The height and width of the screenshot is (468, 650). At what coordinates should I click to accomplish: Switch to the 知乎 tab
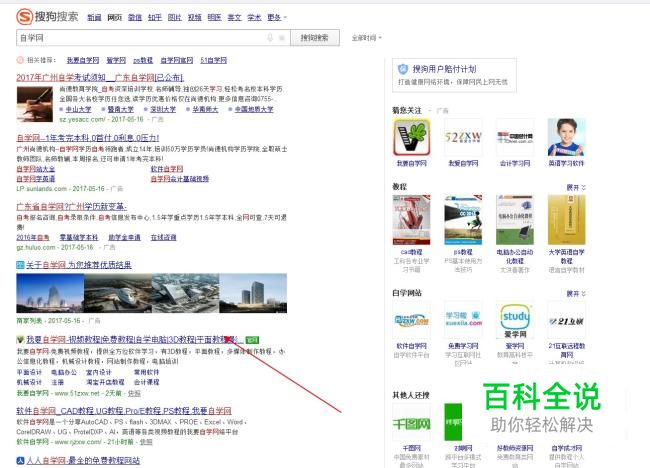point(155,17)
